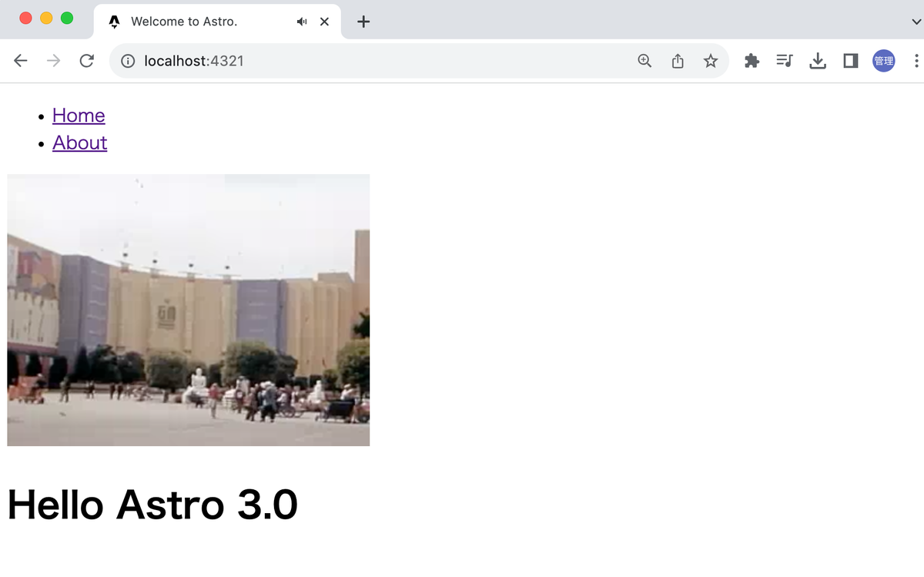924x577 pixels.
Task: Follow the Home link
Action: [x=79, y=116]
